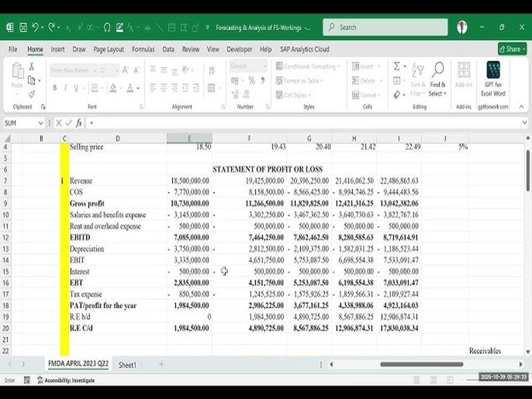This screenshot has height=399, width=532.
Task: Open the SAP Analytics Cloud tab
Action: (305, 49)
